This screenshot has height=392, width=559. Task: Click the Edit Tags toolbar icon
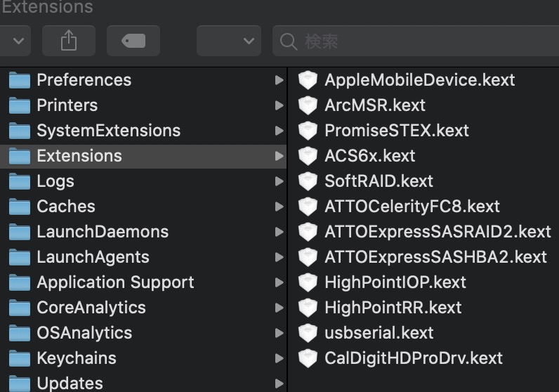click(x=133, y=41)
